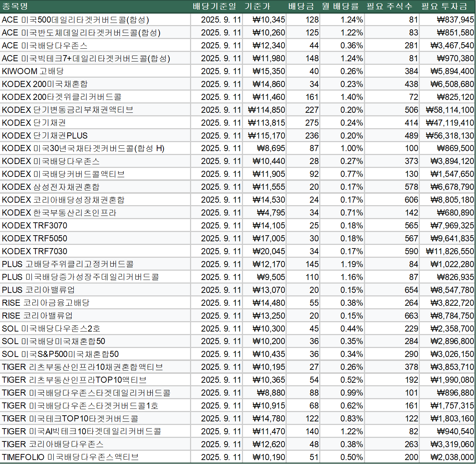Select KODEX 200타겟위클리커버드콜 name cell
Screen dimensions: 476x464
[95, 97]
